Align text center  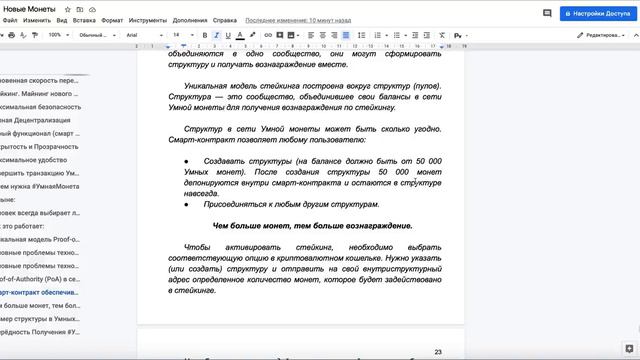[322, 36]
